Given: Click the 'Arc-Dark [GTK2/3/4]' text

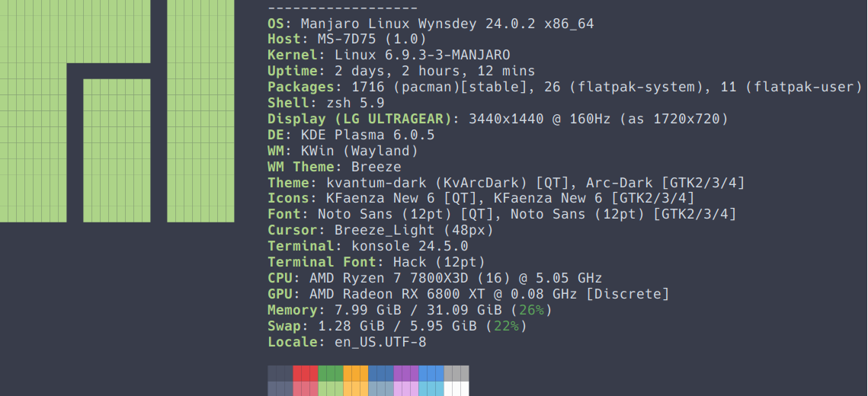Looking at the screenshot, I should point(665,183).
